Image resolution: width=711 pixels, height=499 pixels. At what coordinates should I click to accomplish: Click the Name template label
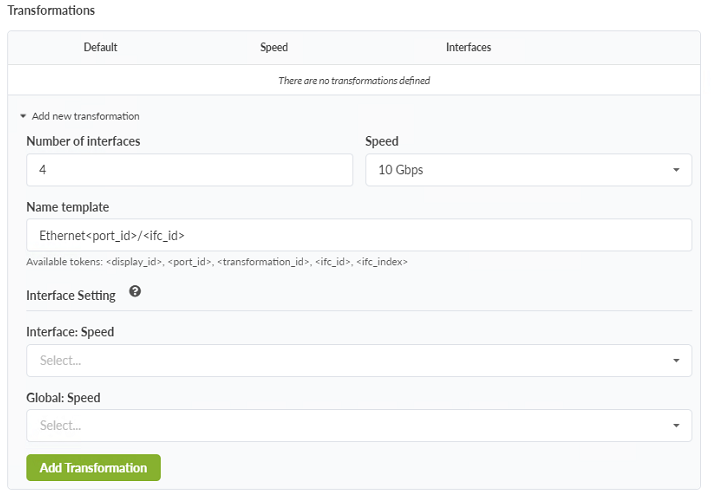click(x=67, y=207)
